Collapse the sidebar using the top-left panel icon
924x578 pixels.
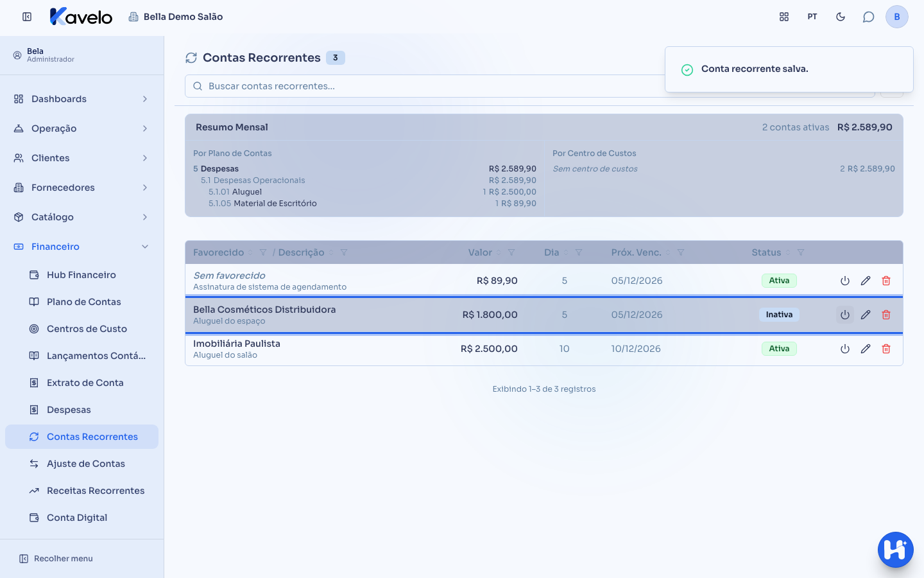tap(27, 17)
